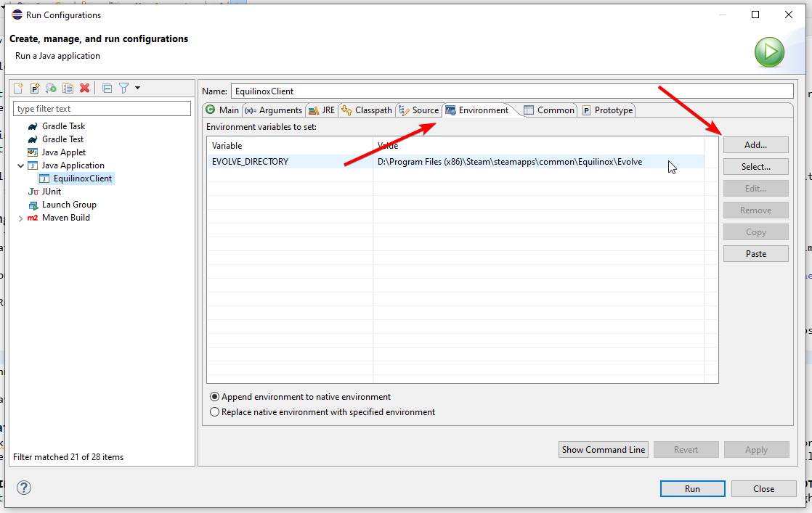The image size is (812, 513).
Task: Select Gradle Task in configuration tree
Action: [x=64, y=126]
